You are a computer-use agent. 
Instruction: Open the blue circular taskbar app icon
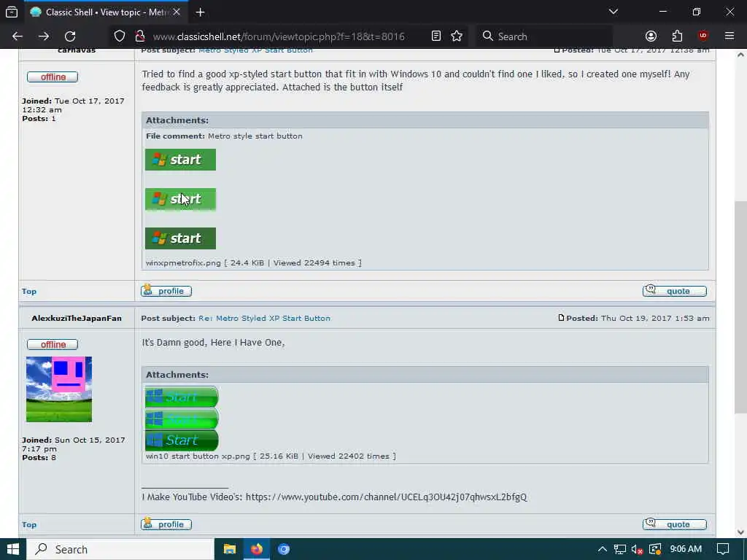point(284,550)
